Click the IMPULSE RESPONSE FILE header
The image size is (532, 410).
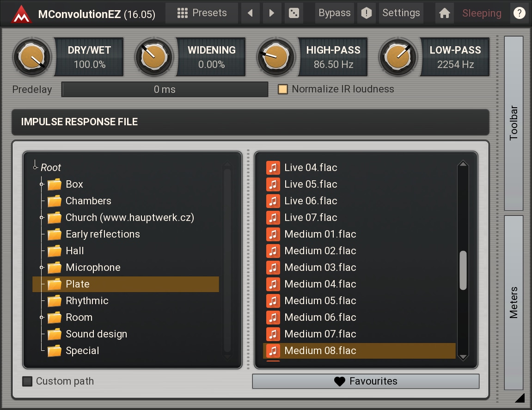[251, 122]
